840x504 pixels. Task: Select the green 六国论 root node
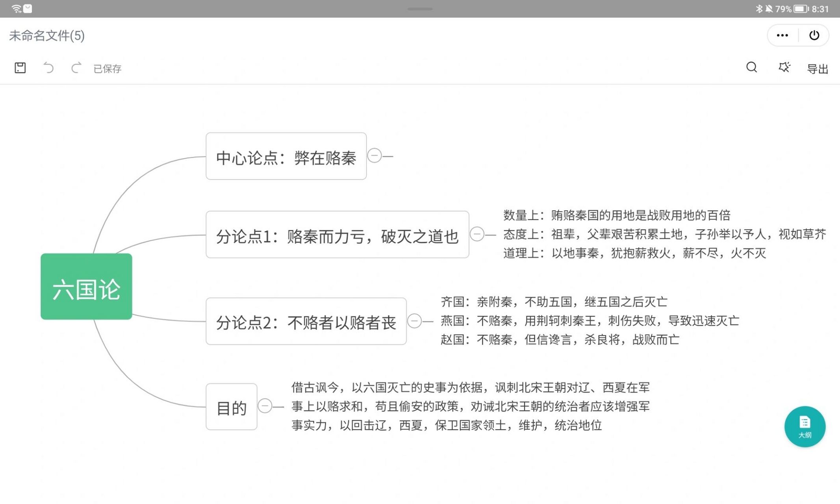point(86,286)
